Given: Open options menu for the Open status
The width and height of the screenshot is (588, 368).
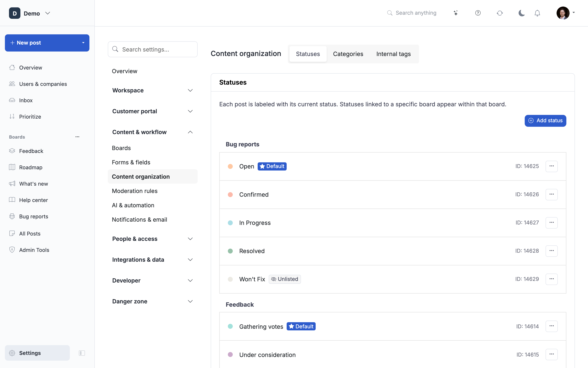Looking at the screenshot, I should 551,166.
